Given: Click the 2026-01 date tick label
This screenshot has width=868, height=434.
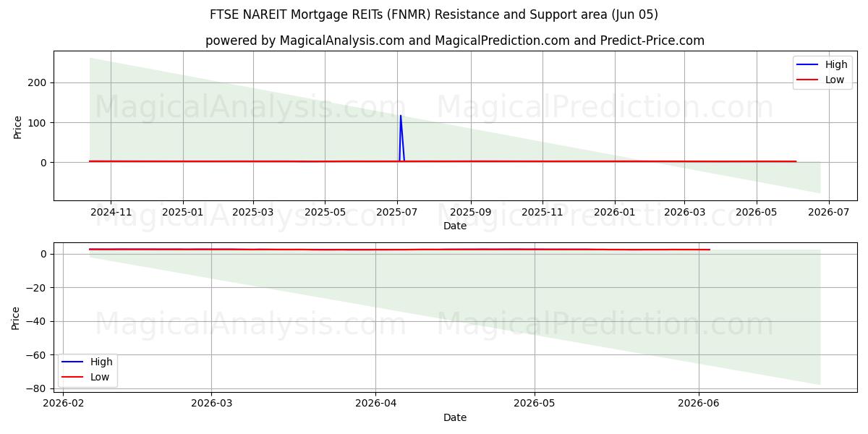Looking at the screenshot, I should tap(615, 213).
